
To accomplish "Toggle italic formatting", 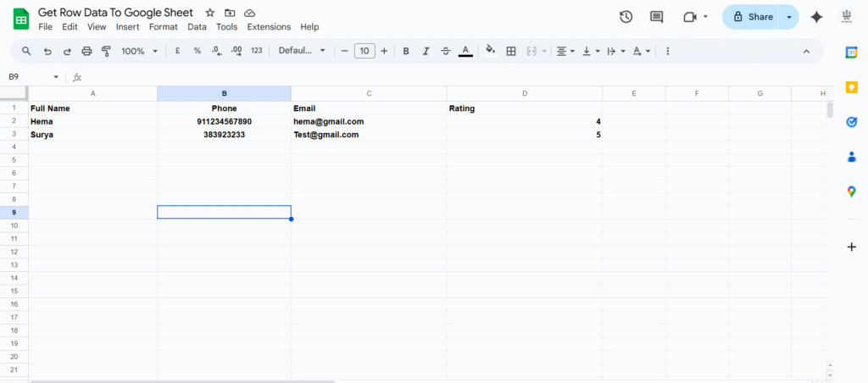I will click(x=426, y=51).
